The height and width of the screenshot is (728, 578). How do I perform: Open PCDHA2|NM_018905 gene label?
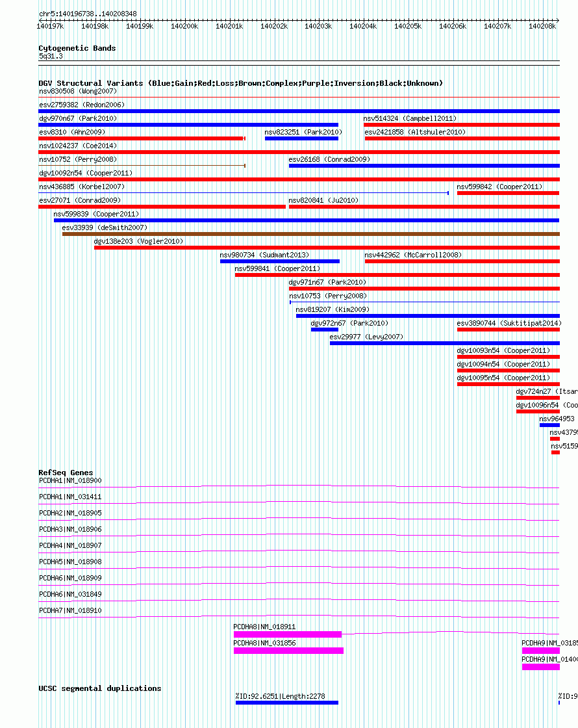pos(71,513)
